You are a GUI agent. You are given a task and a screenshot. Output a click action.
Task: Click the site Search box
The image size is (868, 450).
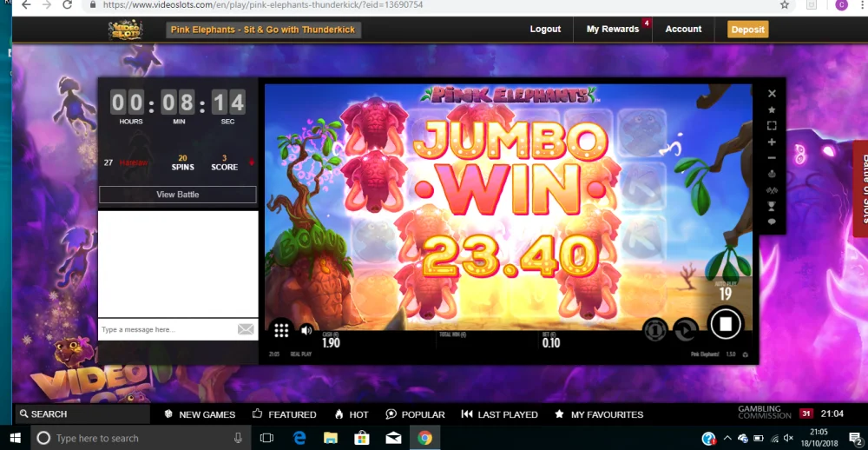coord(83,414)
